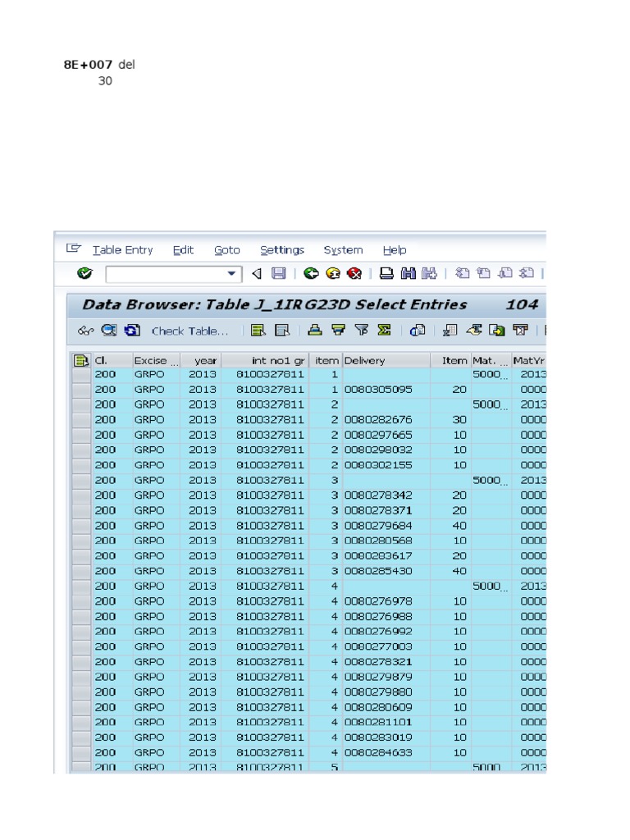Screen dimensions: 630x840
Task: Click delivery cell 0080283617
Action: pos(386,556)
